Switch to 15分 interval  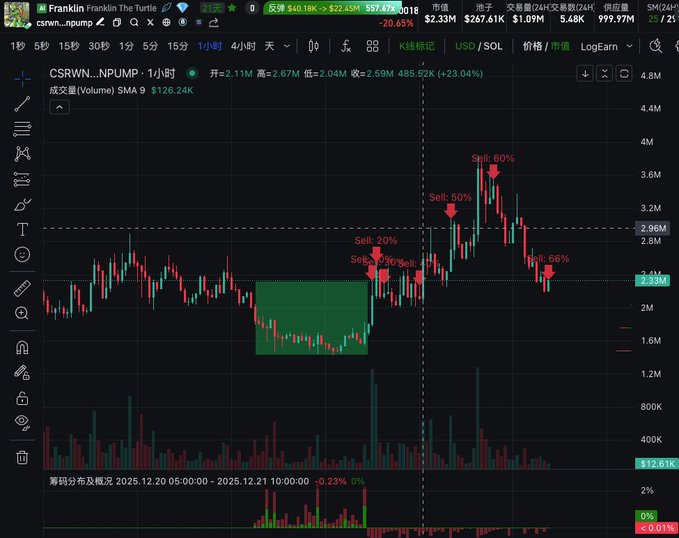pyautogui.click(x=178, y=46)
